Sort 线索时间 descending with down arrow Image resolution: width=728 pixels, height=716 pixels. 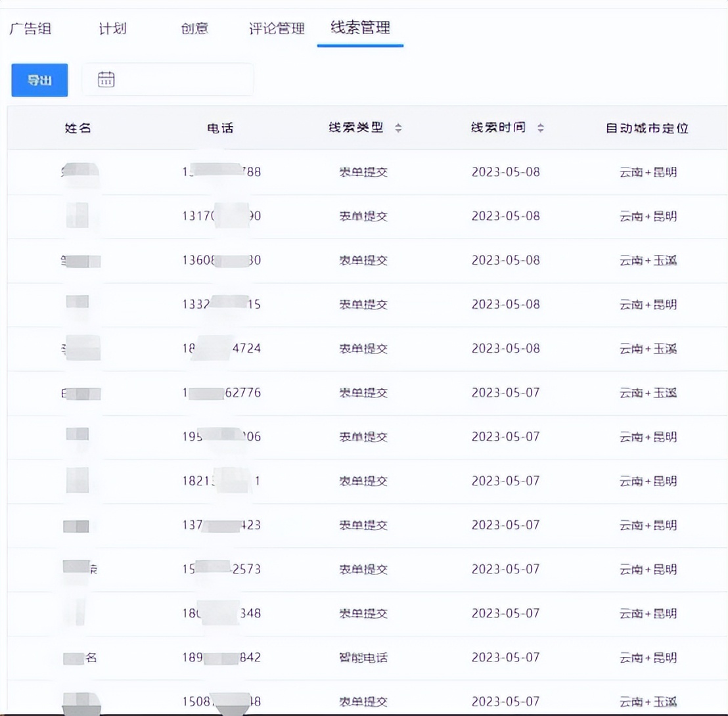[x=540, y=131]
